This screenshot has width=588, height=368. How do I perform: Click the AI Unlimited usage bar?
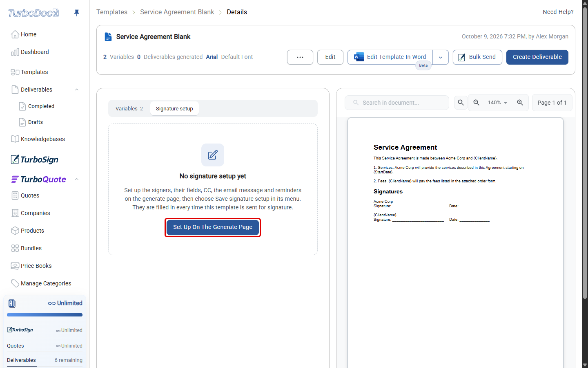pyautogui.click(x=45, y=315)
